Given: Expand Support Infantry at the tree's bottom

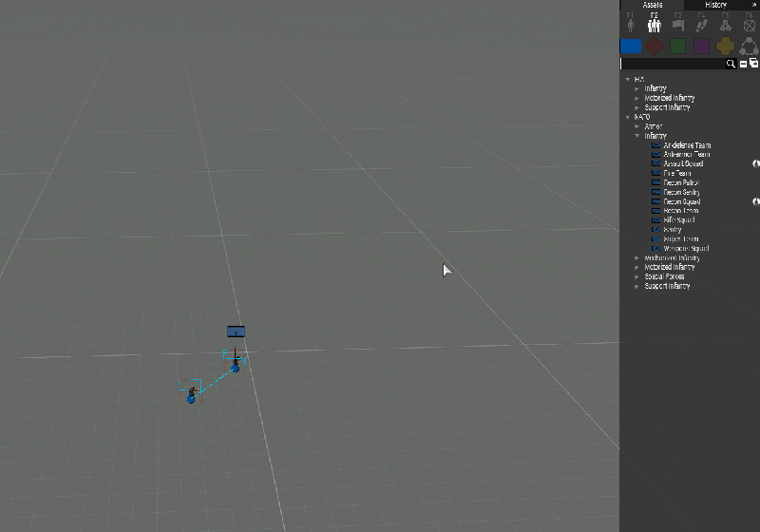Looking at the screenshot, I should point(636,286).
